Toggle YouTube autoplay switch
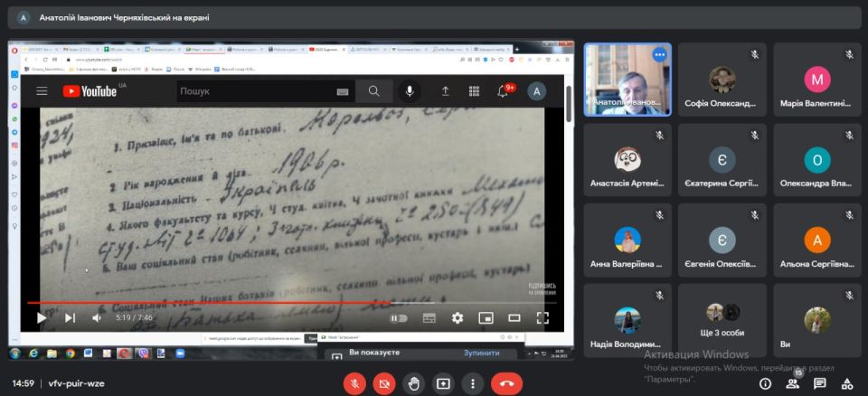 pos(399,318)
